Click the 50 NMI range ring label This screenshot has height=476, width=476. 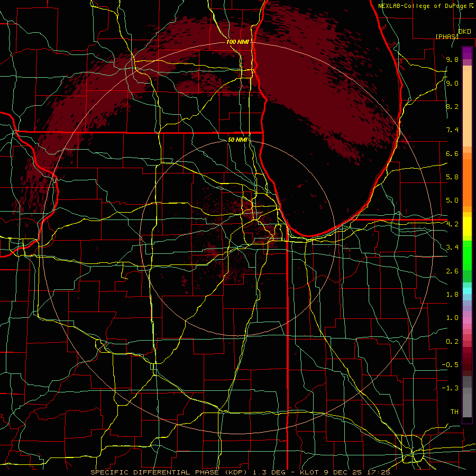(237, 140)
